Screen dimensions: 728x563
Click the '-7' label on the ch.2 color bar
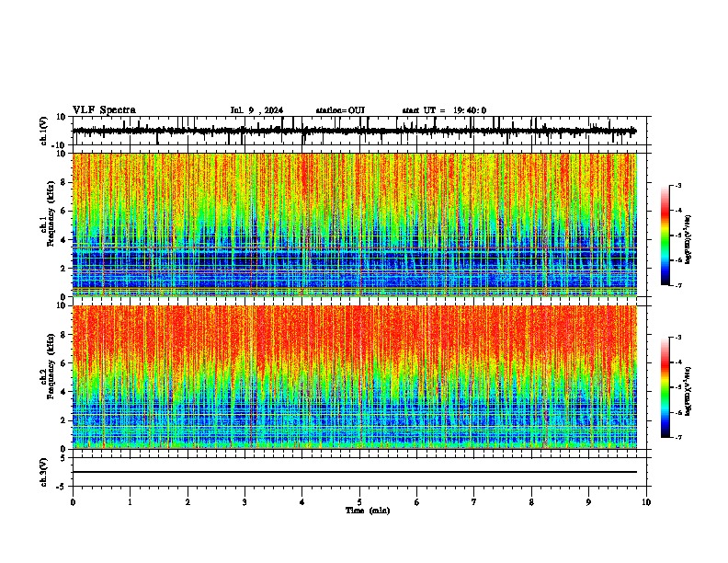pos(678,438)
